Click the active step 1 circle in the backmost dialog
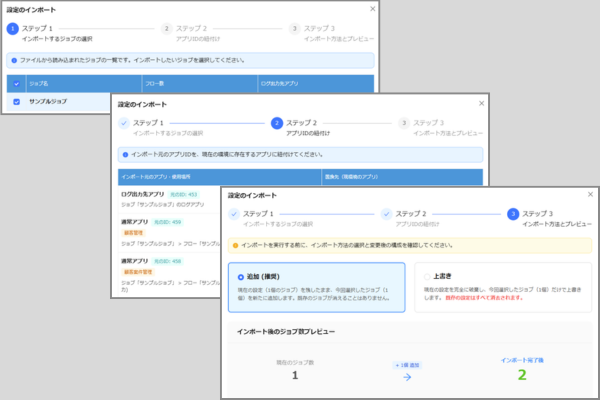The image size is (600, 400). pyautogui.click(x=13, y=29)
